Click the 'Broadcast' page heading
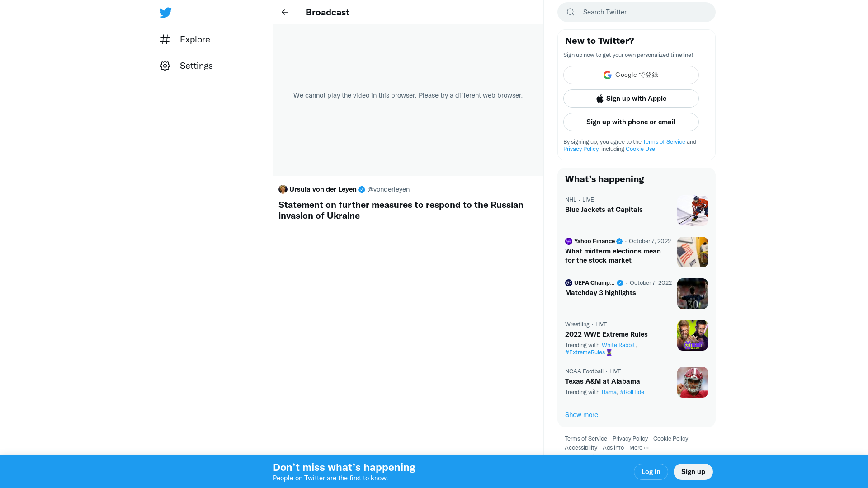Image resolution: width=868 pixels, height=488 pixels. pos(327,12)
